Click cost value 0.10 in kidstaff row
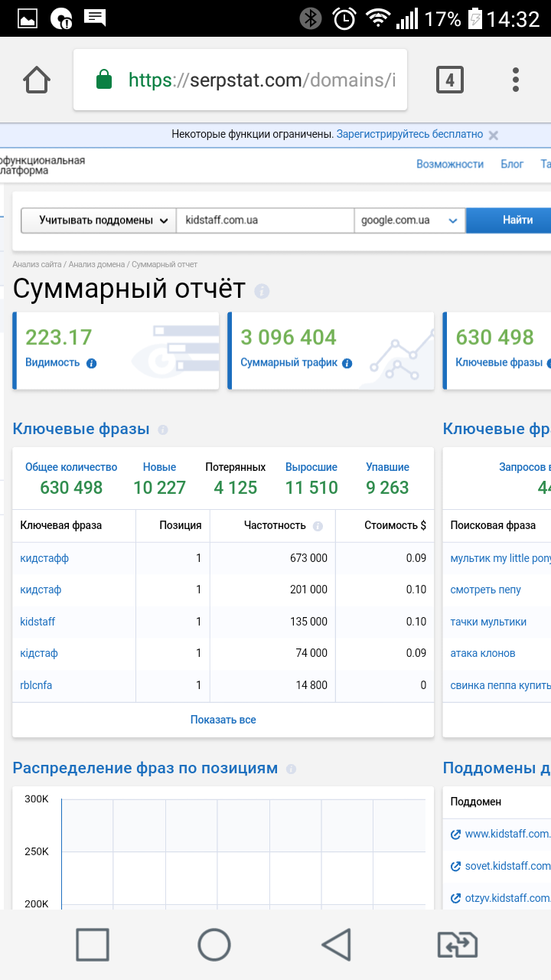This screenshot has height=980, width=551. point(416,622)
